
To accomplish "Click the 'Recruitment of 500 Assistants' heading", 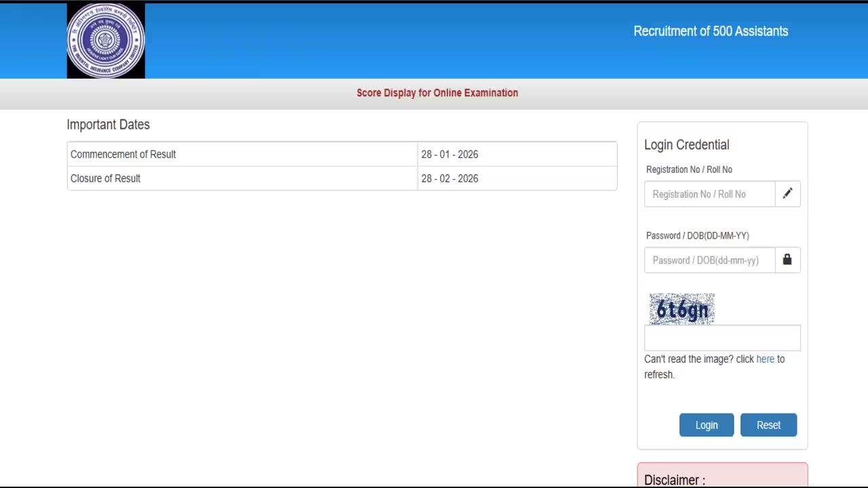I will (711, 31).
